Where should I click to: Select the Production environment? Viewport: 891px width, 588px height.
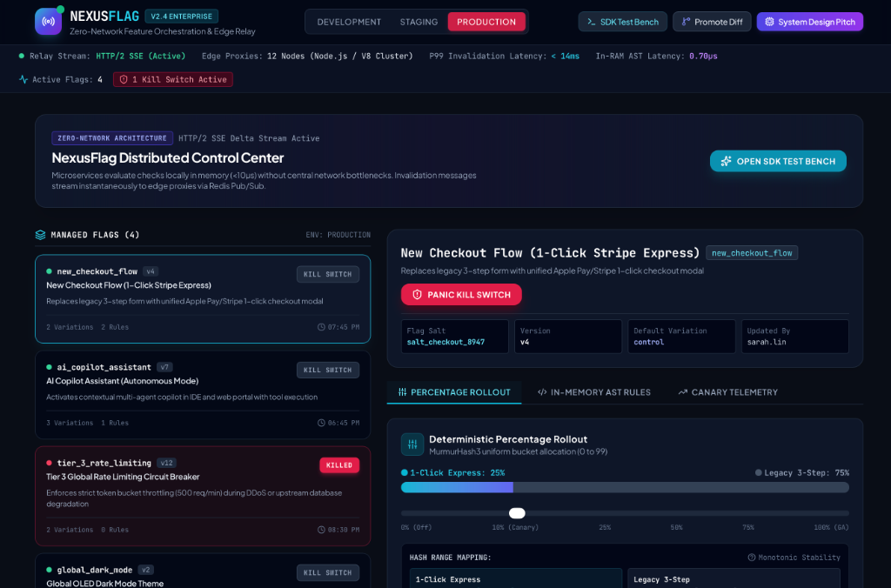point(486,22)
